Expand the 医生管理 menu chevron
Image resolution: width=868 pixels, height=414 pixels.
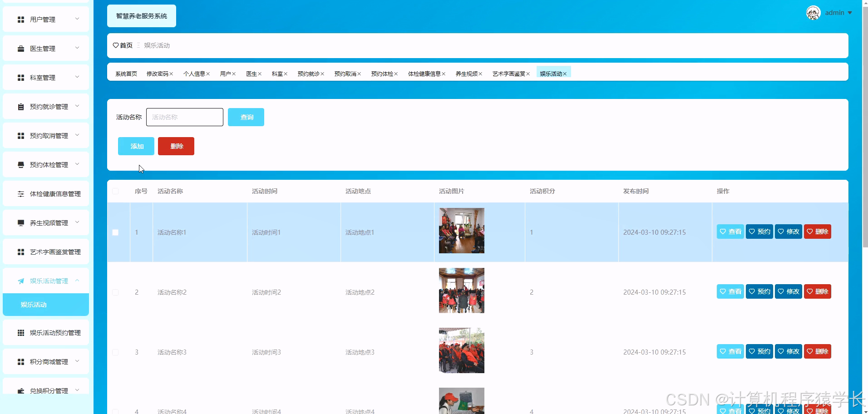tap(77, 48)
